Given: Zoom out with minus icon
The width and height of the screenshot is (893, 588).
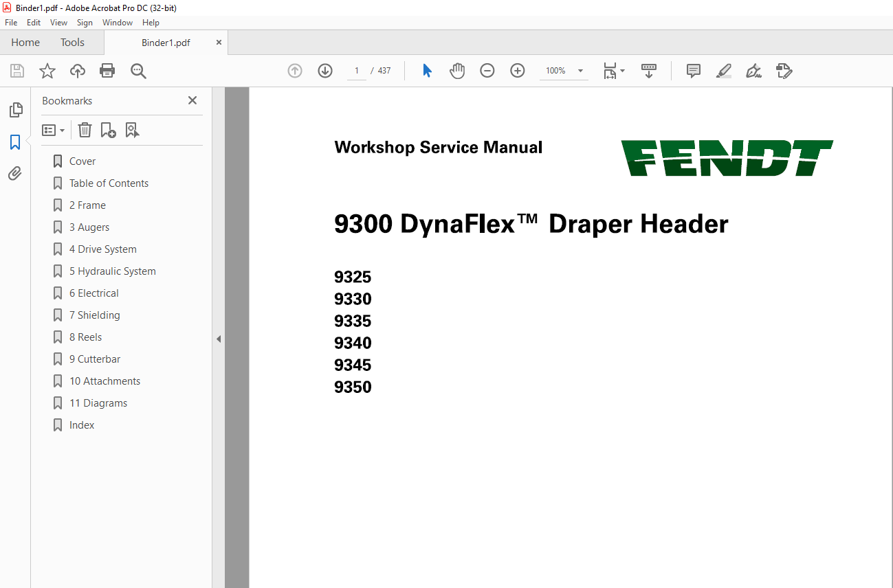Looking at the screenshot, I should [x=487, y=71].
